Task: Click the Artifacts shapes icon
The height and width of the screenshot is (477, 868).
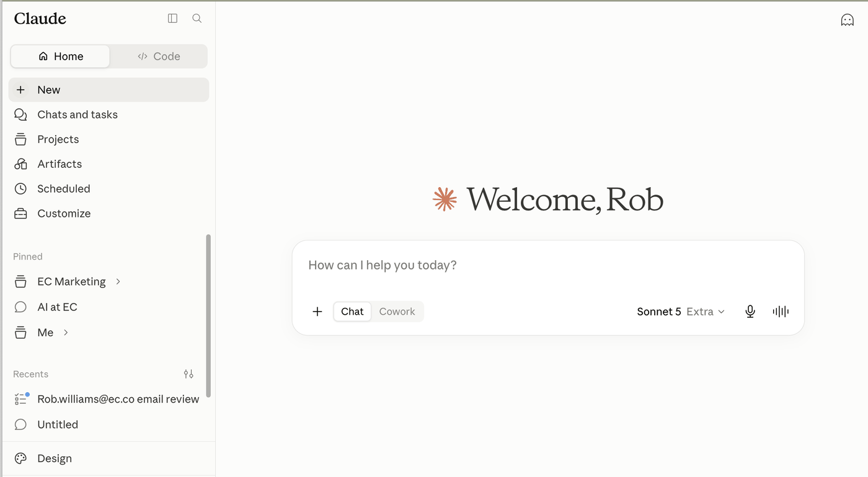Action: 20,164
